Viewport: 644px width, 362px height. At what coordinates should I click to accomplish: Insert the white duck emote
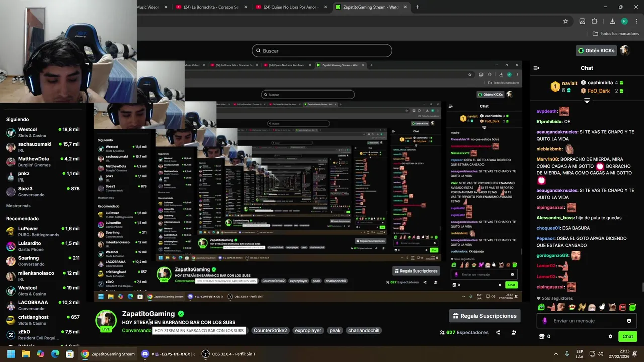[x=602, y=307]
